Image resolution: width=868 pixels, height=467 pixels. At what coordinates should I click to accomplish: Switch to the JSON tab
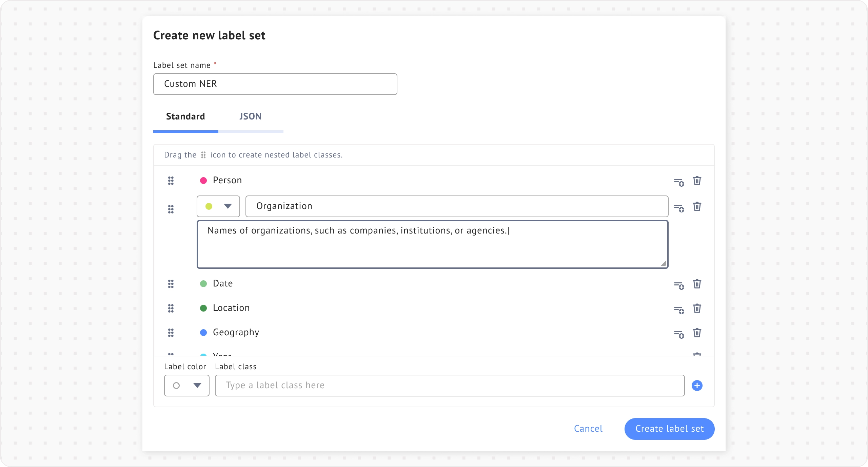pos(250,116)
